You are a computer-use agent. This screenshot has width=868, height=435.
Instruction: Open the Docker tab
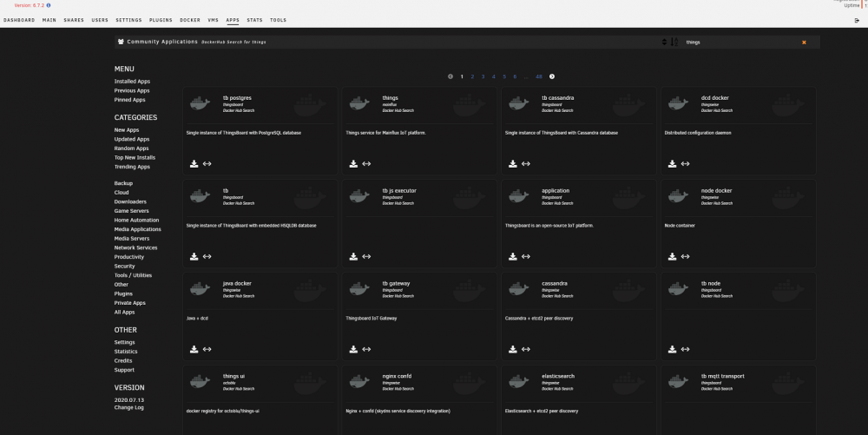click(190, 20)
